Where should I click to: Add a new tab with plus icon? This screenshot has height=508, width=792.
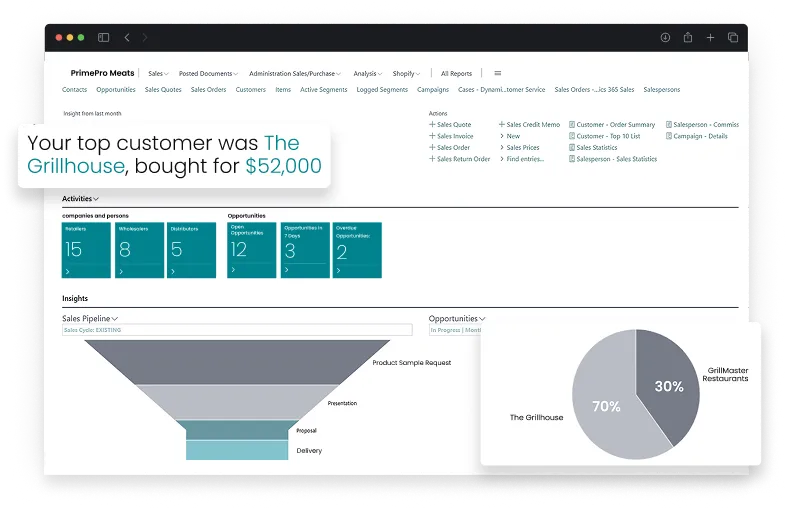(710, 37)
